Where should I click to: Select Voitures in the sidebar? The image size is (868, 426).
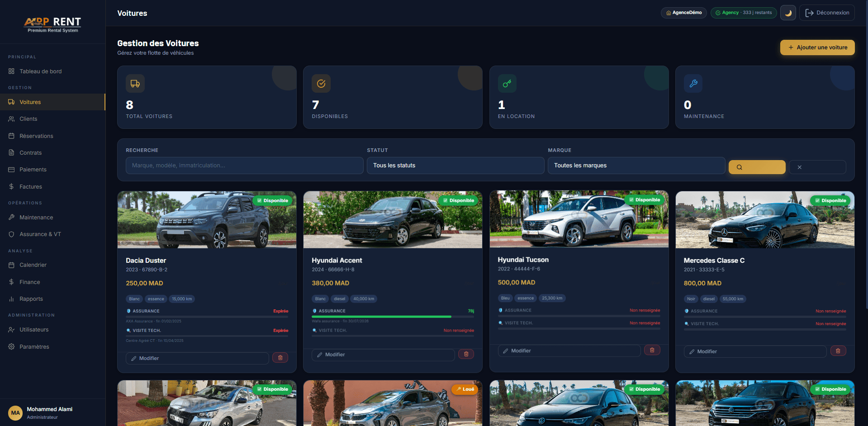(52, 102)
